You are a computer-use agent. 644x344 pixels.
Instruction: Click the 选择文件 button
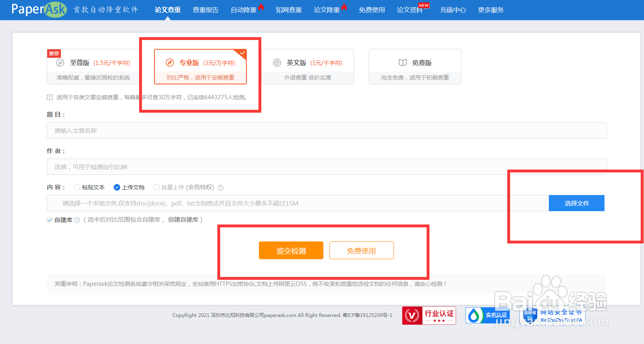point(577,203)
